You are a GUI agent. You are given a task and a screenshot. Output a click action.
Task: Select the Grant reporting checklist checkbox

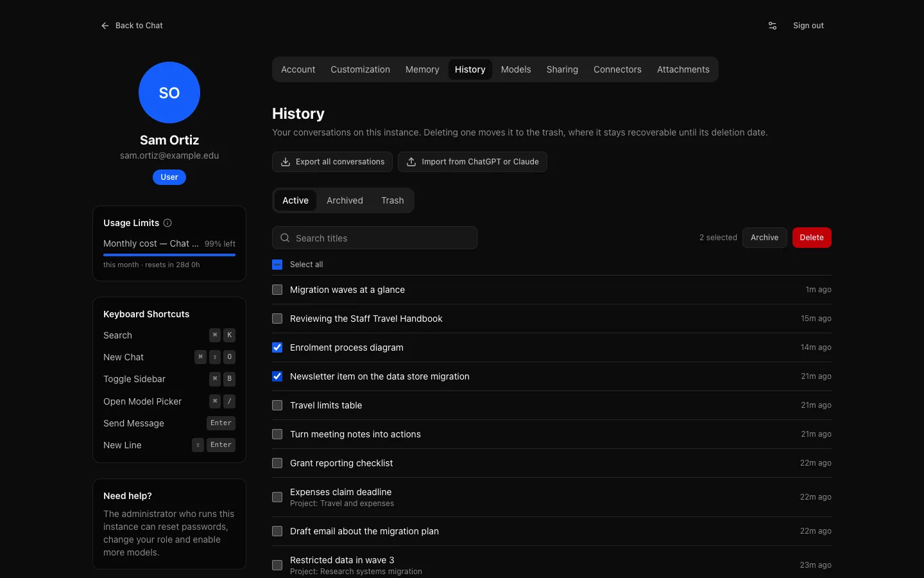point(277,463)
